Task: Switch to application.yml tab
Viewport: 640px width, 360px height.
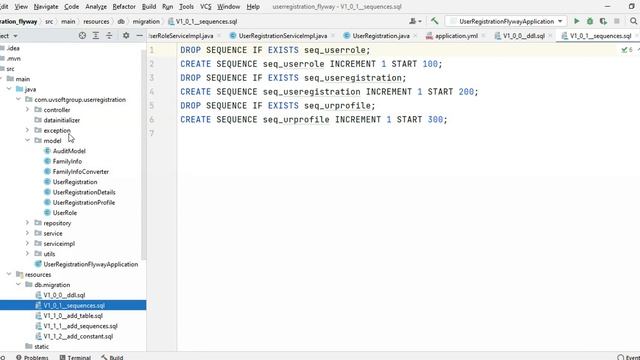Action: [x=456, y=36]
